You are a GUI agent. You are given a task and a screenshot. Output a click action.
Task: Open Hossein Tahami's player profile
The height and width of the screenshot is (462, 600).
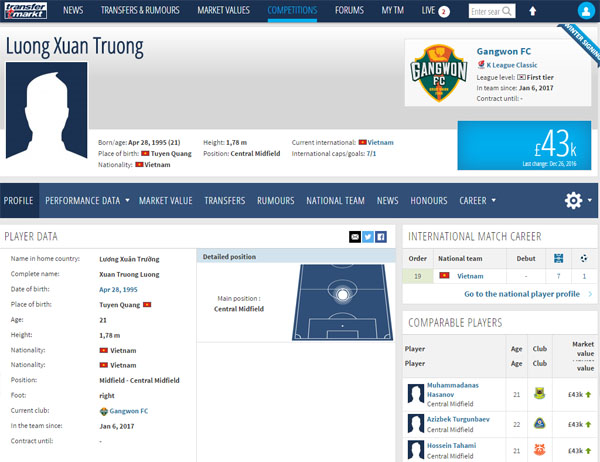point(452,446)
